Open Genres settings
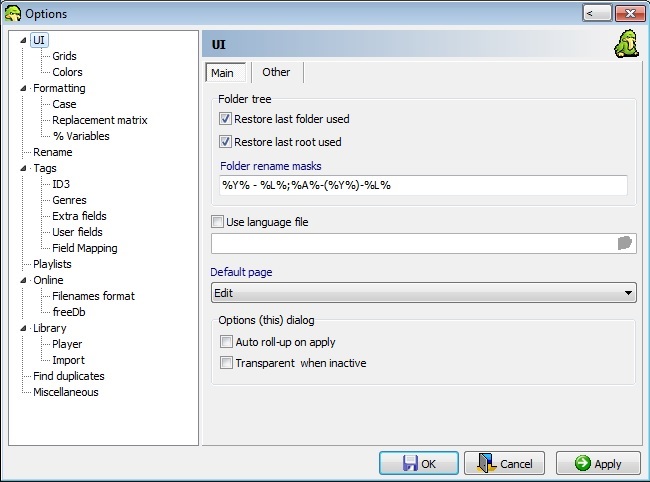This screenshot has height=482, width=650. pyautogui.click(x=69, y=200)
